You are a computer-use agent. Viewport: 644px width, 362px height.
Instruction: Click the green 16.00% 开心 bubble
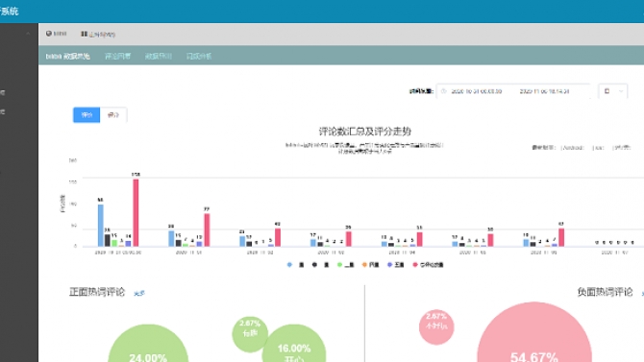point(294,345)
